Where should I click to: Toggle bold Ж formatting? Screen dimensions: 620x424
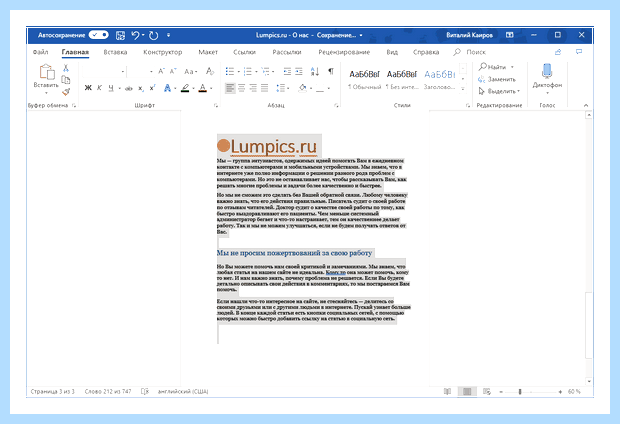coord(88,88)
